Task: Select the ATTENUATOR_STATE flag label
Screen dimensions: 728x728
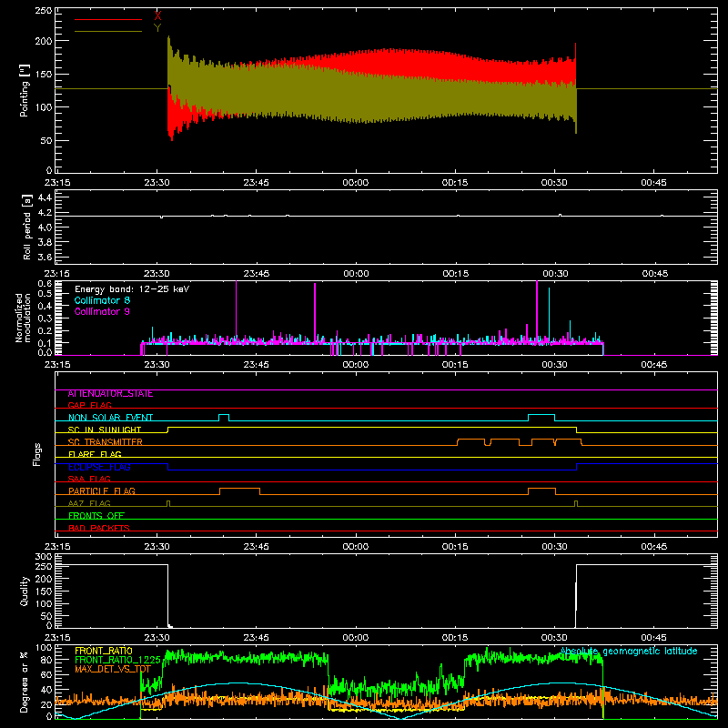Action: (110, 394)
